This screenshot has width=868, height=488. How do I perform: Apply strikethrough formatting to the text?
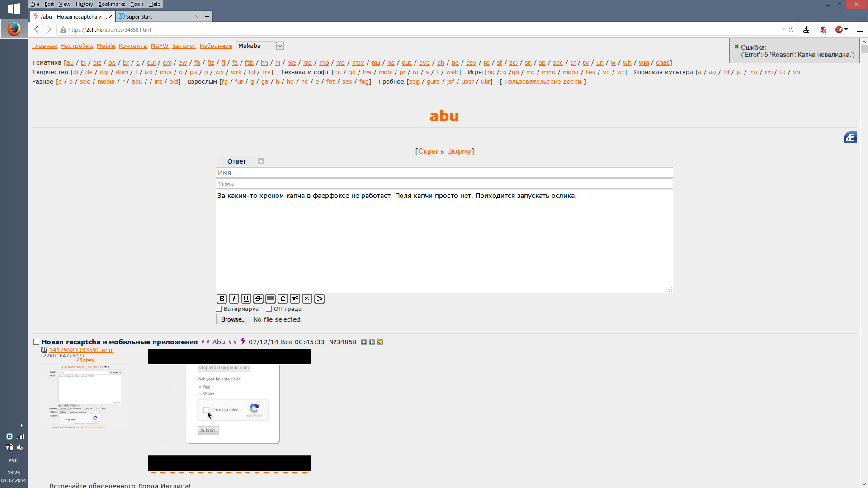pos(258,299)
